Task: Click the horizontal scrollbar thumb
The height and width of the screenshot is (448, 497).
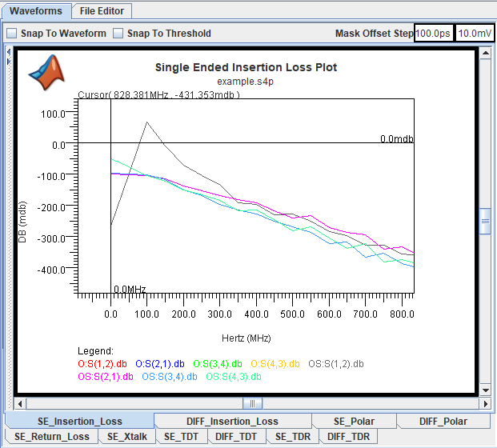Action: 252,404
